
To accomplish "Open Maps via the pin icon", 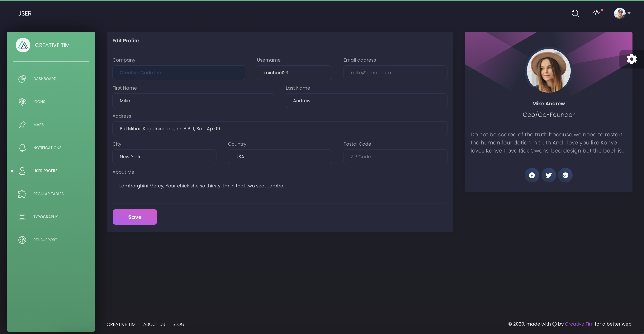I will [x=22, y=125].
